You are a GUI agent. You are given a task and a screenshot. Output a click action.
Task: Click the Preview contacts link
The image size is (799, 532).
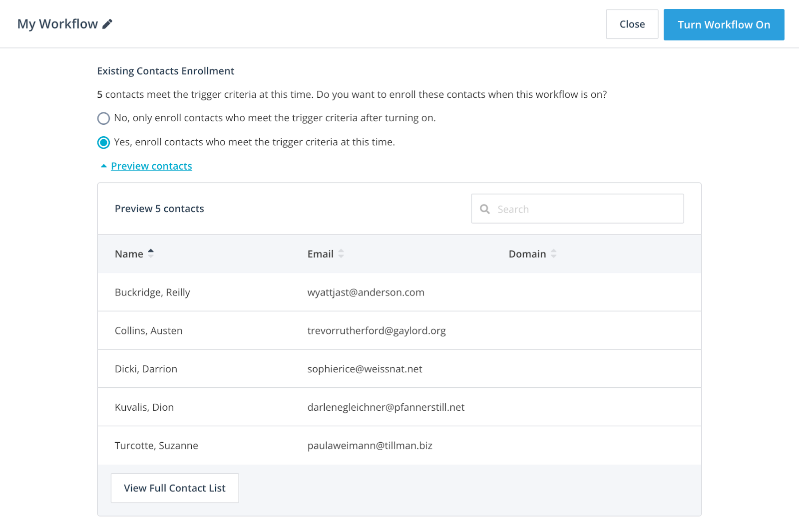[151, 166]
